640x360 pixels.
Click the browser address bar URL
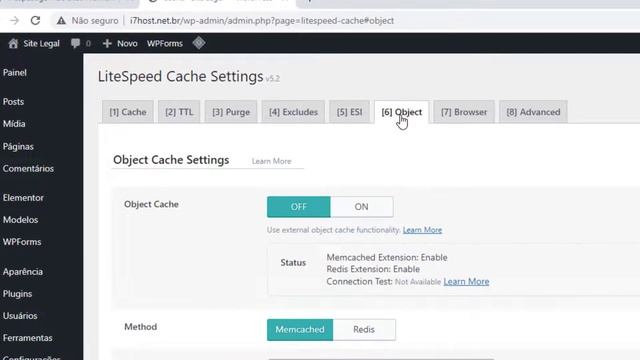[262, 20]
